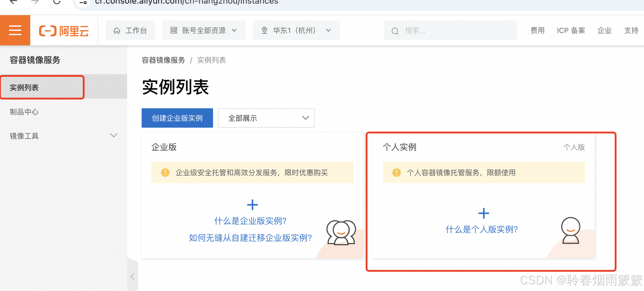Click the browser back arrow
The width and height of the screenshot is (644, 291).
13,2
